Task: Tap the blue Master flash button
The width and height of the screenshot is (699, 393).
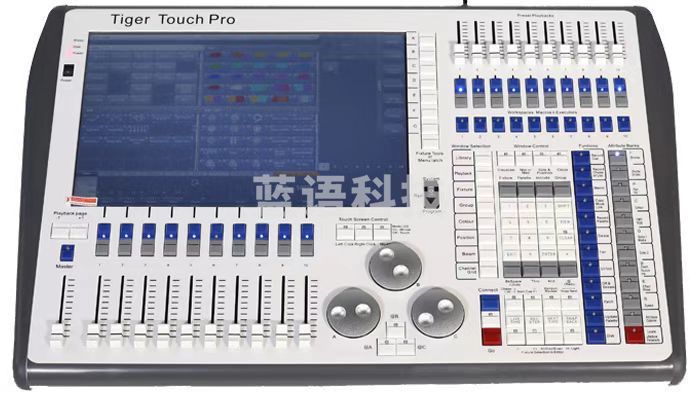Action: 67,253
